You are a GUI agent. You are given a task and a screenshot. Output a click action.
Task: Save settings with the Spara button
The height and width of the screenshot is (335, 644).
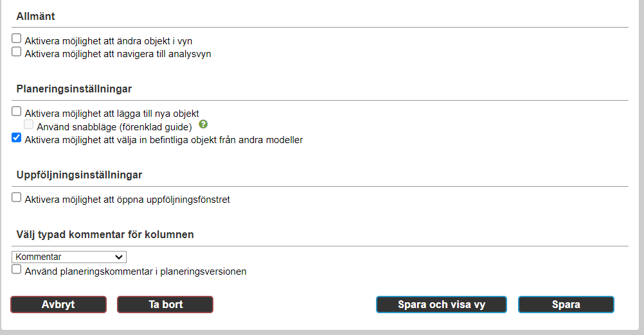click(566, 305)
